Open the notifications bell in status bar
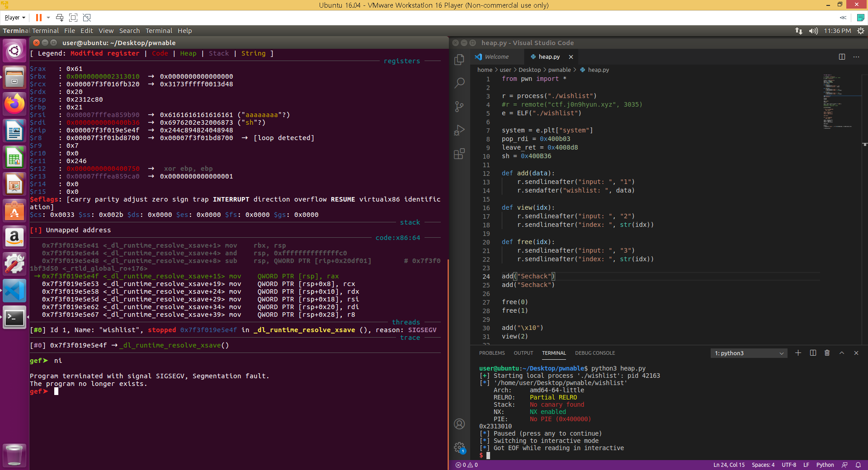The width and height of the screenshot is (868, 470). point(858,465)
